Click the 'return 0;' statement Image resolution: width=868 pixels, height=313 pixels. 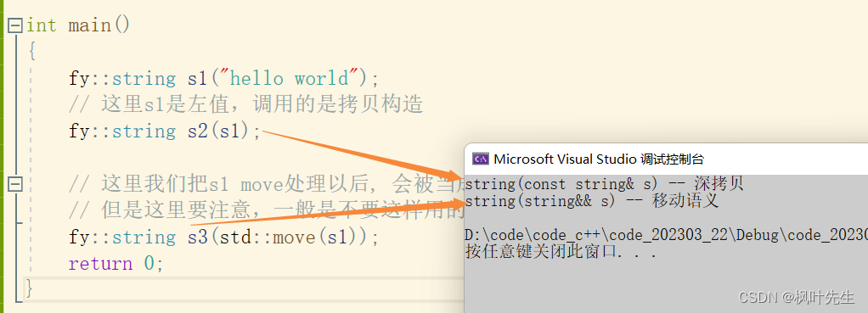116,264
